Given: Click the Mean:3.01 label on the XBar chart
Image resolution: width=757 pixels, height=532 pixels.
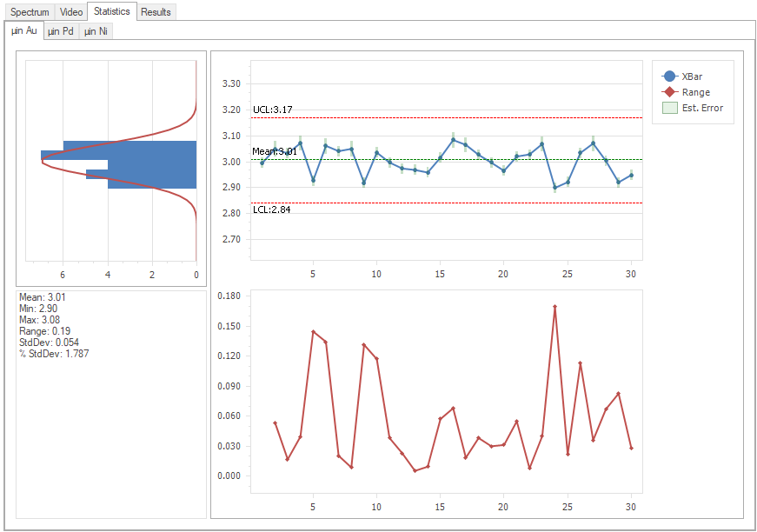Looking at the screenshot, I should pos(275,151).
